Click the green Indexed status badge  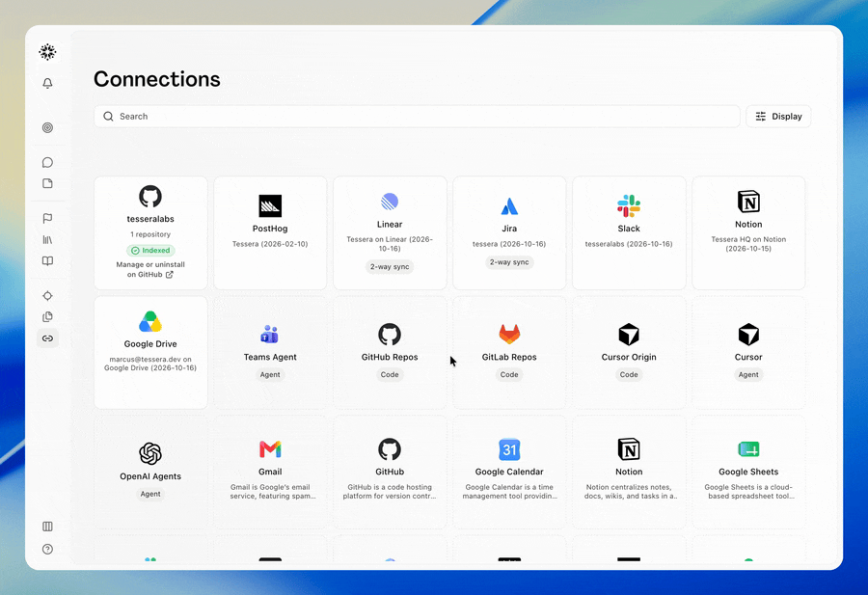tap(150, 250)
